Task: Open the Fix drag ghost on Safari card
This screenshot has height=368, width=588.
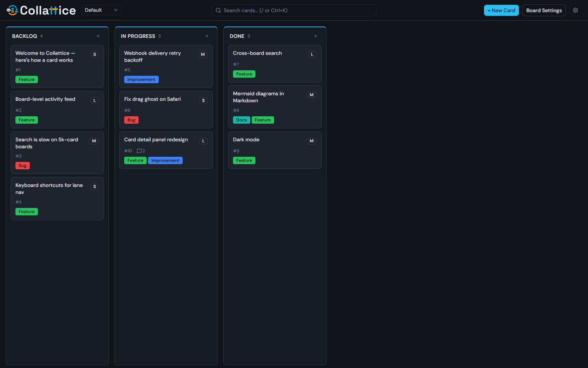Action: [166, 110]
